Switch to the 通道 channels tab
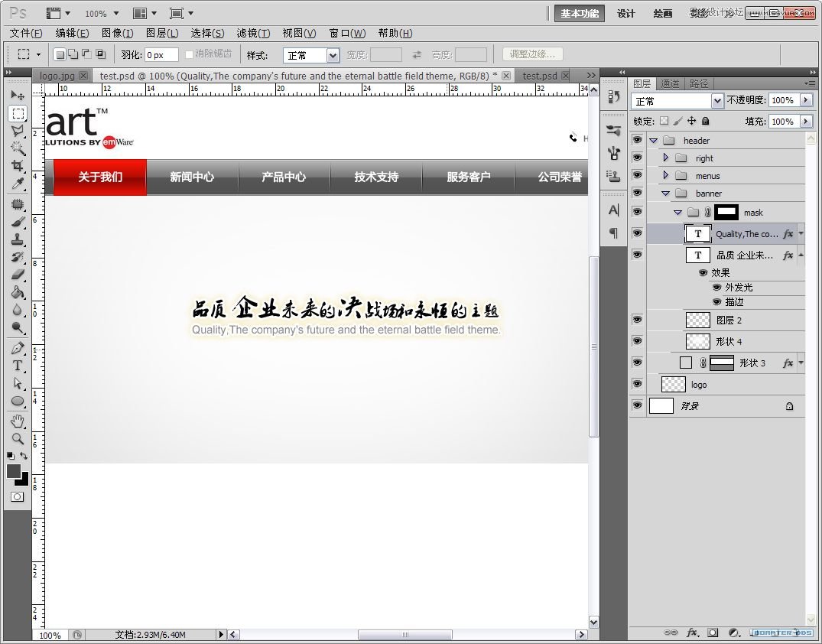The height and width of the screenshot is (644, 822). point(670,84)
